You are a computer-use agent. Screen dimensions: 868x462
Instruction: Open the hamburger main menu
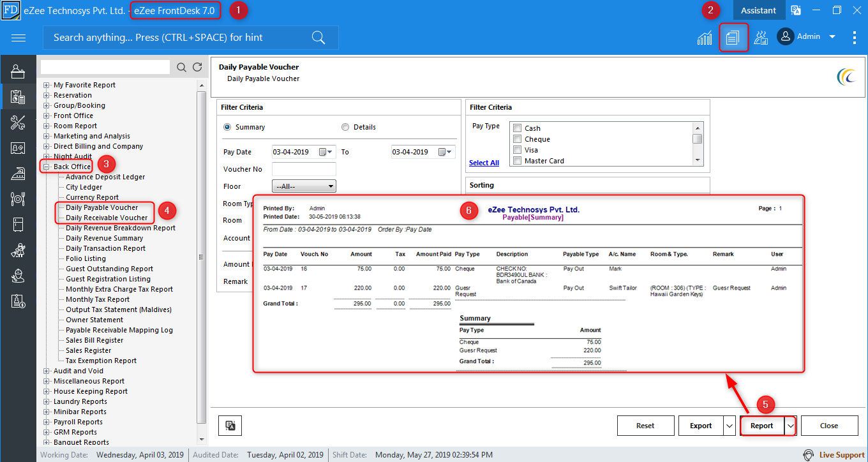click(19, 38)
